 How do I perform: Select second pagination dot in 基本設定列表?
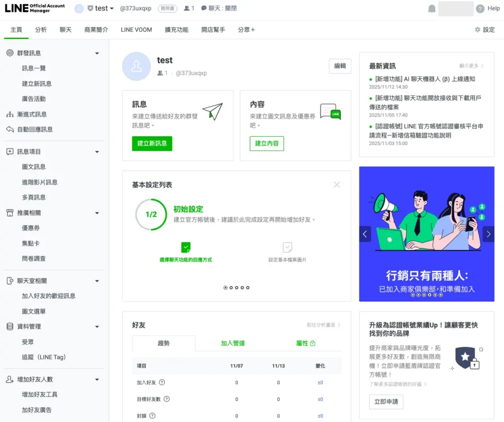[x=231, y=288]
